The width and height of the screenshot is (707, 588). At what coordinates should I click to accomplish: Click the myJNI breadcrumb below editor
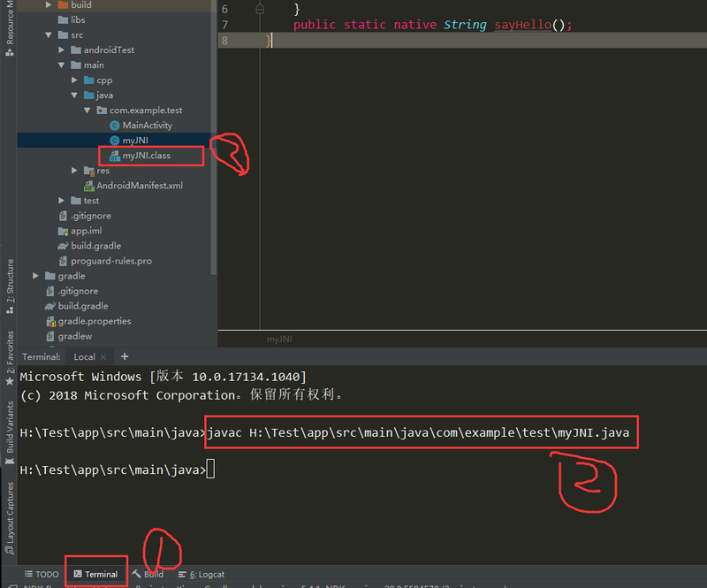coord(279,339)
